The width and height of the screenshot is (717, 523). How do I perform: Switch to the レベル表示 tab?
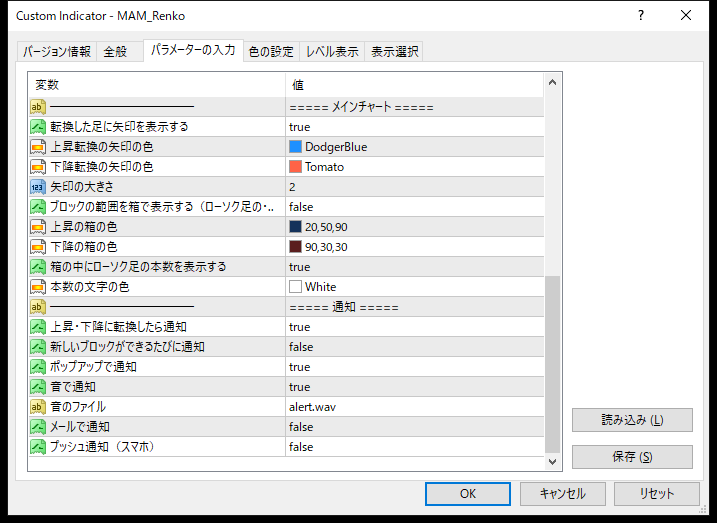point(332,52)
